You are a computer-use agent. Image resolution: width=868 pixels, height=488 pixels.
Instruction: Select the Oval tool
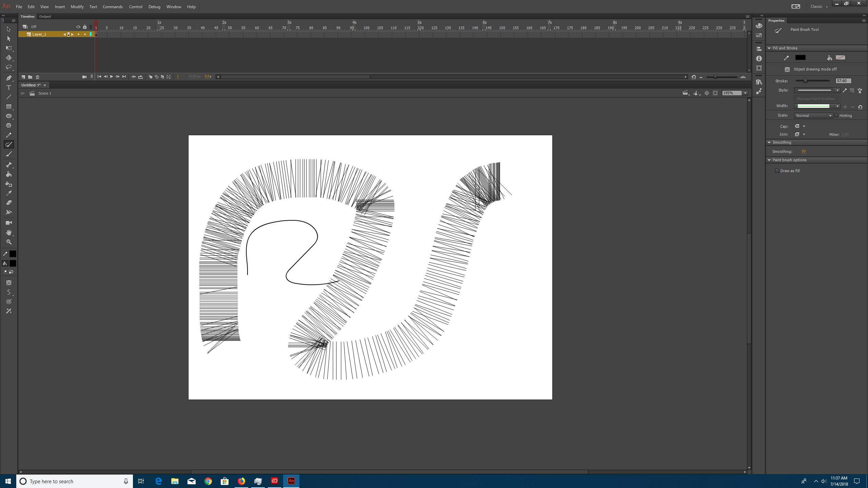pos(9,116)
